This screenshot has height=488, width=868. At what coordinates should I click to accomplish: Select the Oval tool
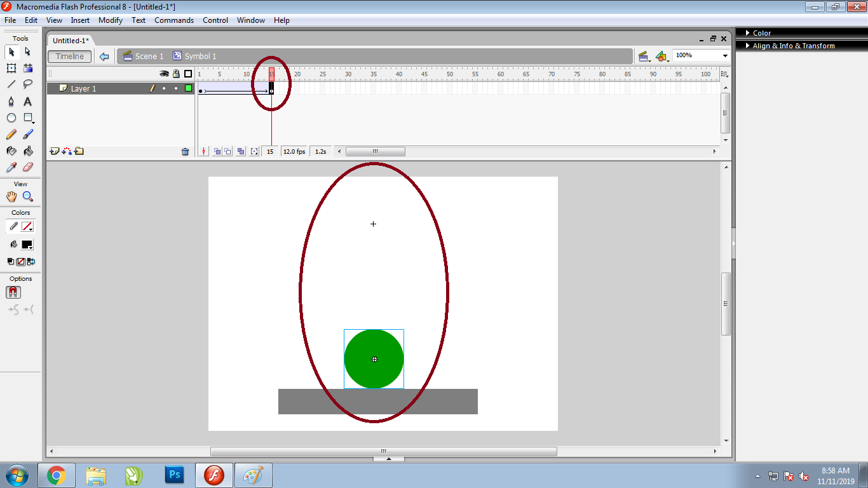point(11,118)
